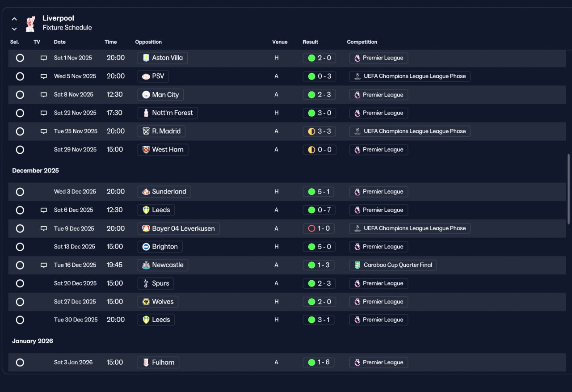Click the 17:30 kick-off time
572x392 pixels.
coord(114,113)
